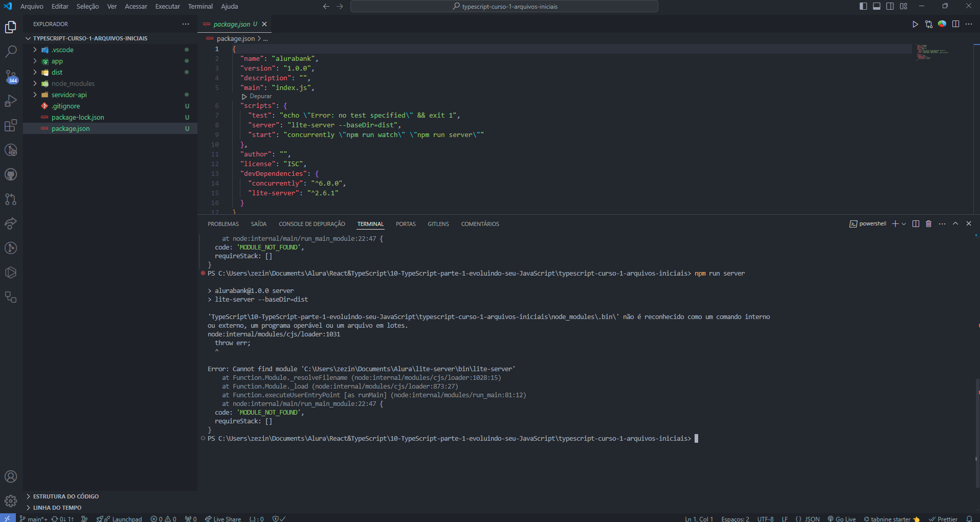
Task: Open the Explorer view in activity bar
Action: tap(11, 27)
